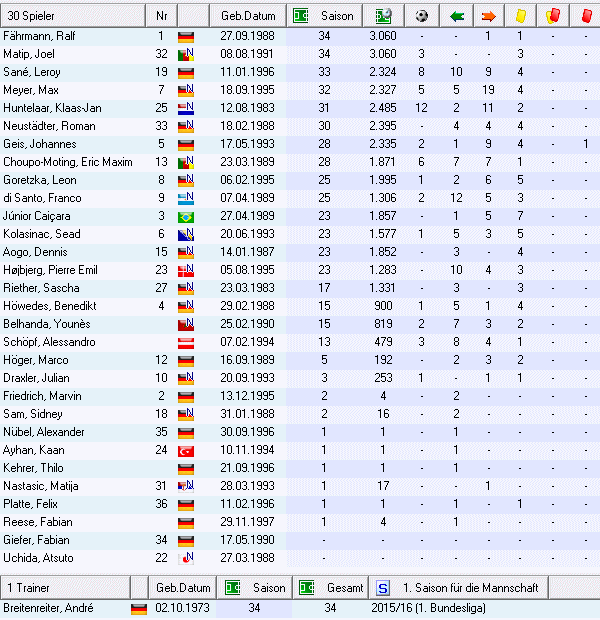Viewport: 600px width, 620px height.
Task: Select player Sam, Sidney
Action: point(33,414)
